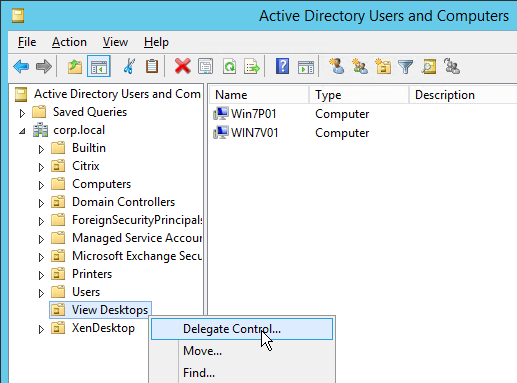Open the Action menu
The image size is (517, 383).
point(69,42)
